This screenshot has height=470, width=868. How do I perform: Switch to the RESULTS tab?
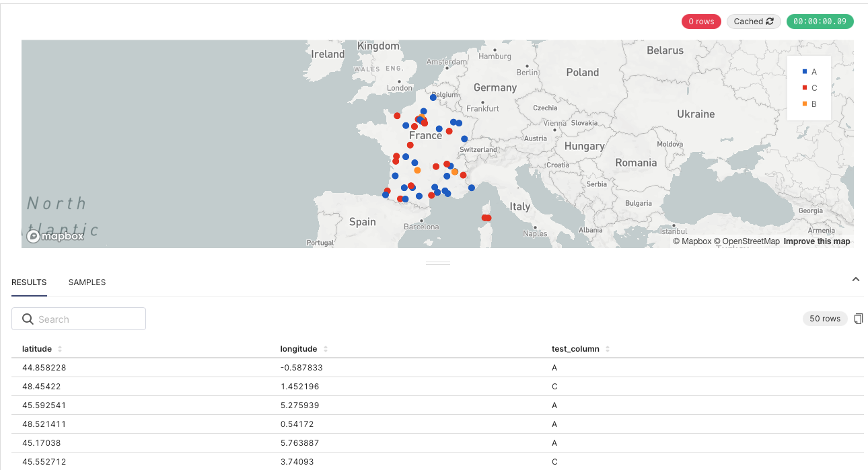(x=29, y=282)
